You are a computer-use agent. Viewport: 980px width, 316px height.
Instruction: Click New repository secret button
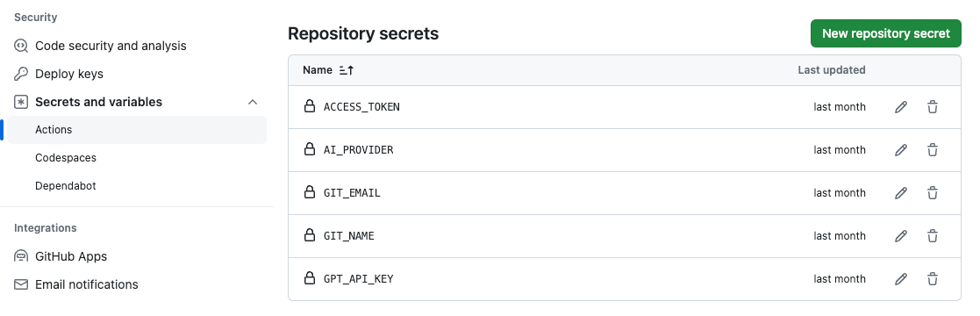point(885,33)
